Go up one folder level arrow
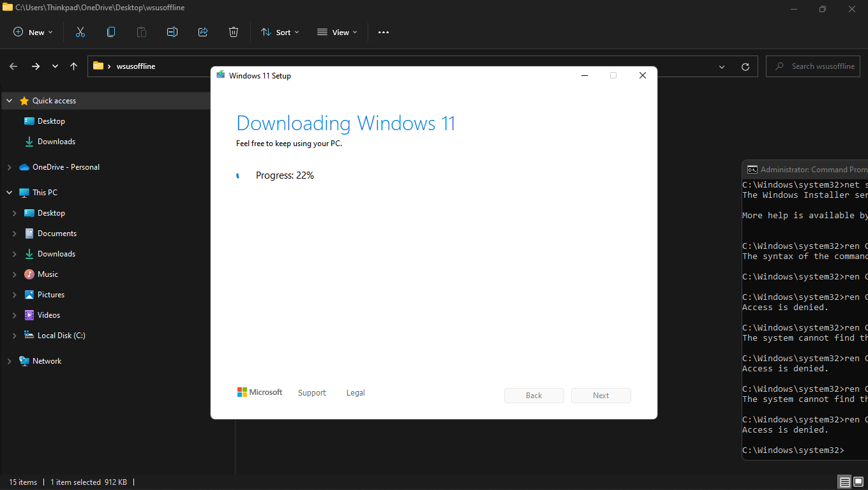 (74, 66)
